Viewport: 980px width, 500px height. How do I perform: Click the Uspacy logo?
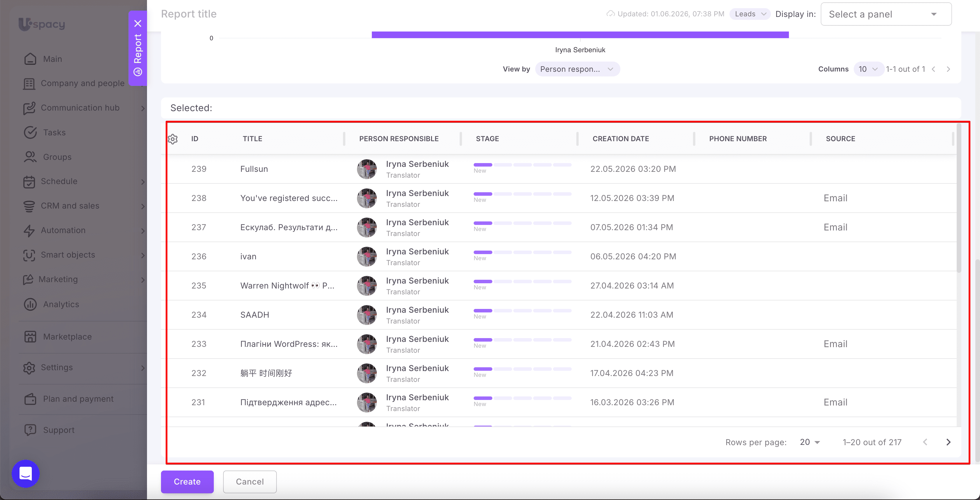point(42,24)
